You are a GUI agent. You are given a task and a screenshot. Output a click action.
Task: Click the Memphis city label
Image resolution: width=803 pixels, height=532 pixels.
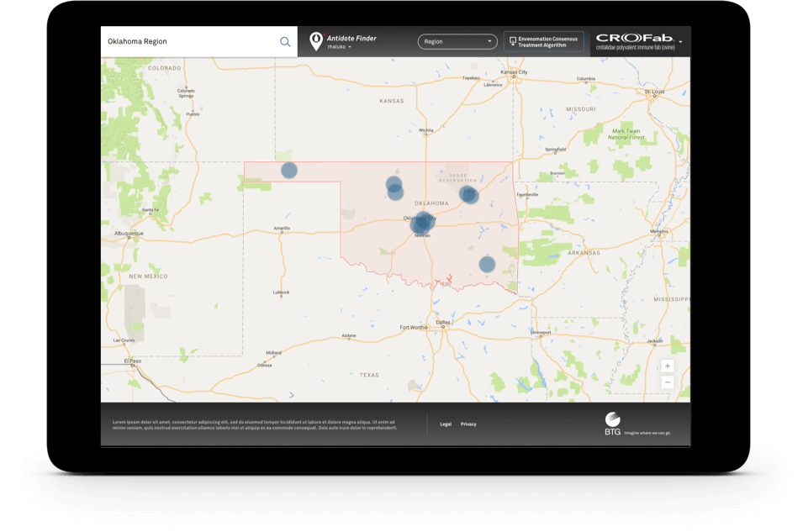pyautogui.click(x=658, y=231)
